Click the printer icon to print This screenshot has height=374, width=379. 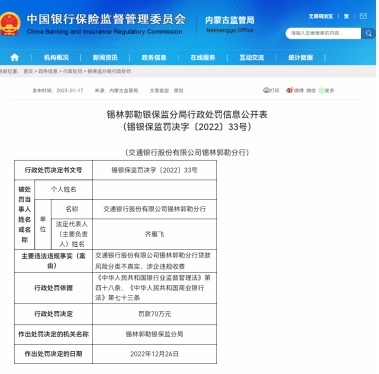266,90
